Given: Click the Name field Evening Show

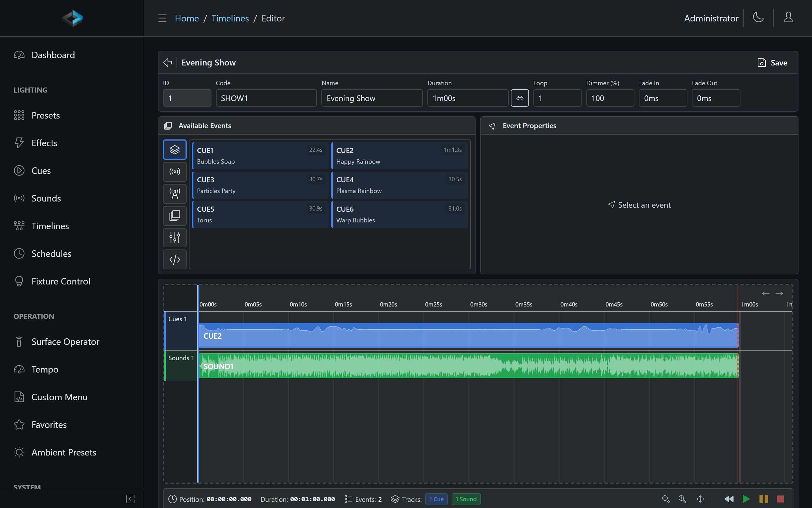Looking at the screenshot, I should [x=372, y=98].
